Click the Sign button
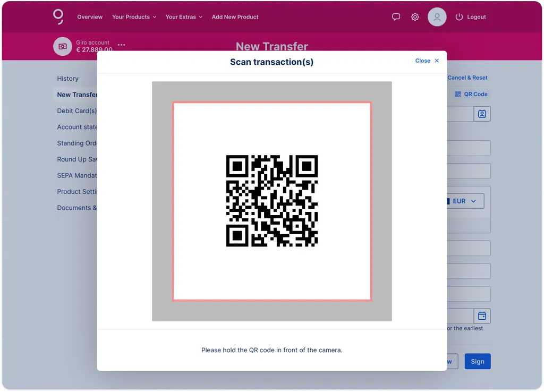 click(478, 362)
